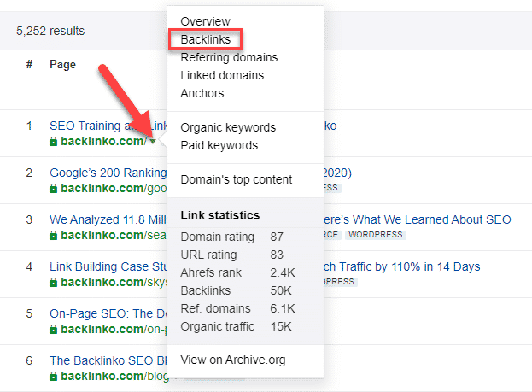Viewport: 532px width, 392px height.
Task: Go to Organic keywords in the menu
Action: pyautogui.click(x=228, y=127)
